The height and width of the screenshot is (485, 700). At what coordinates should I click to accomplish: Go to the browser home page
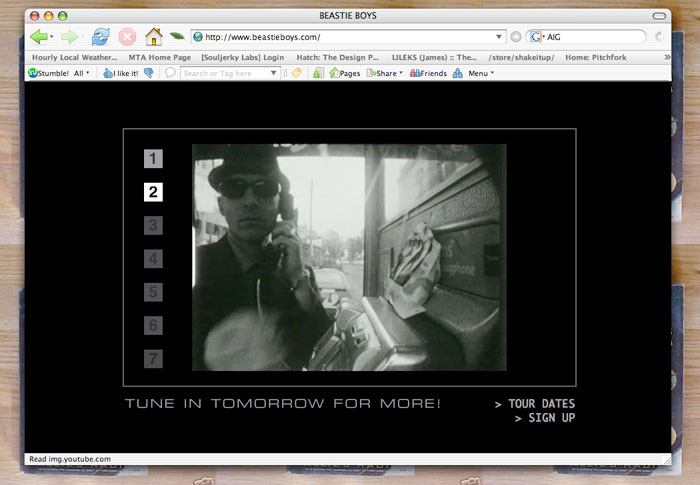(x=154, y=37)
